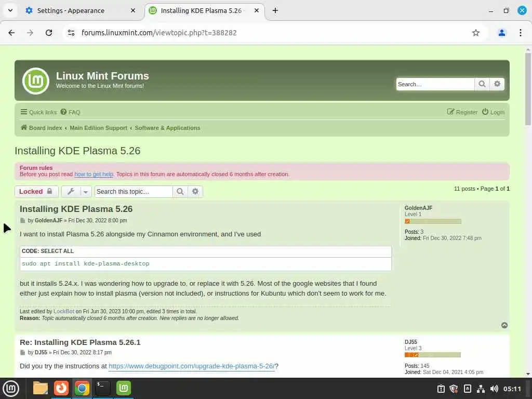The image size is (532, 399).
Task: Open 'Re: Installing KDE Plasma 5.26.1' title
Action: (80, 342)
